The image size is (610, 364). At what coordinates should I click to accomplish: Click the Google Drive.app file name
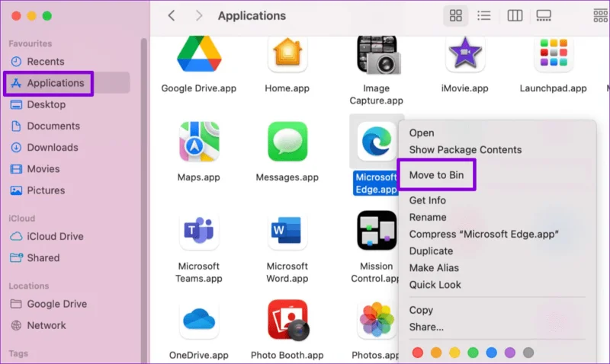[199, 88]
